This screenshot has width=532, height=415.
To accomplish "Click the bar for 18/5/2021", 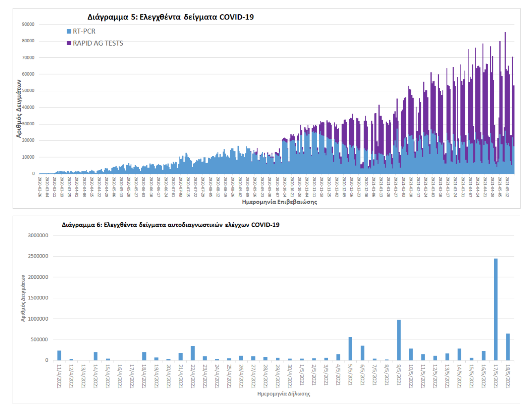I will click(x=508, y=347).
